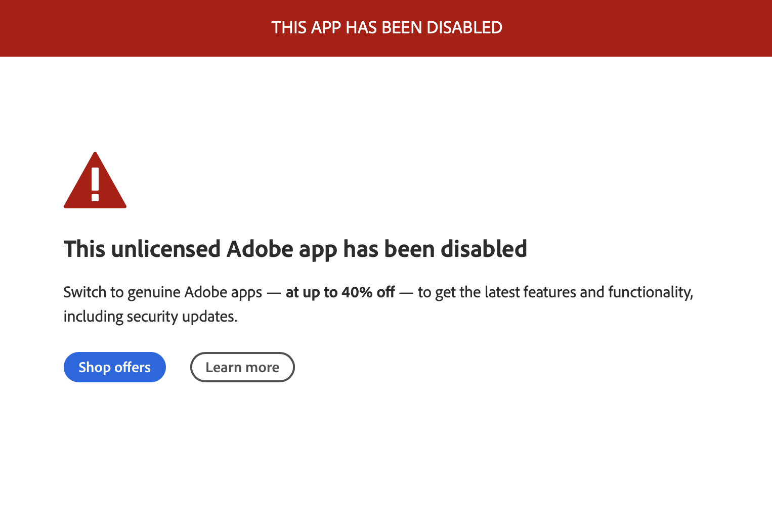Screen dimensions: 772x532
Task: Click 'to get the latest features and functionality'
Action: (555, 292)
